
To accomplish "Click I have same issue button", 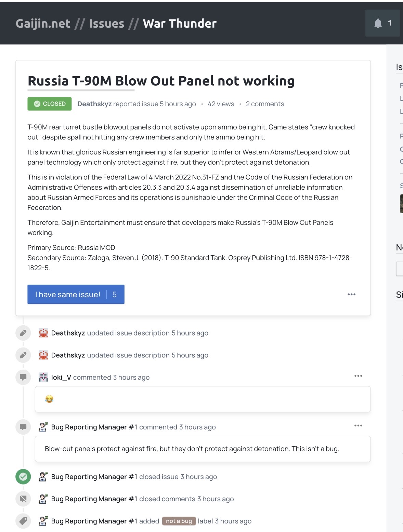I will 76,295.
